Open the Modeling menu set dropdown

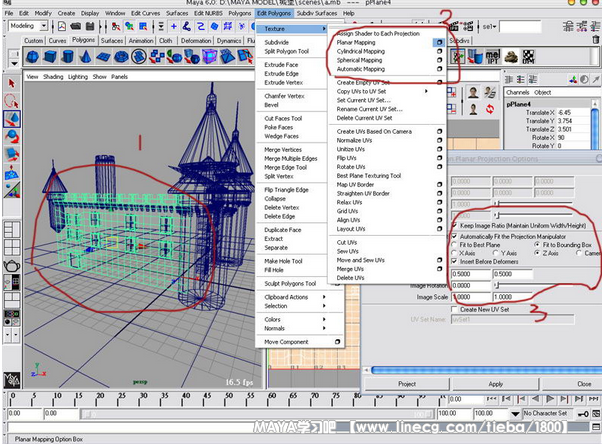click(44, 26)
